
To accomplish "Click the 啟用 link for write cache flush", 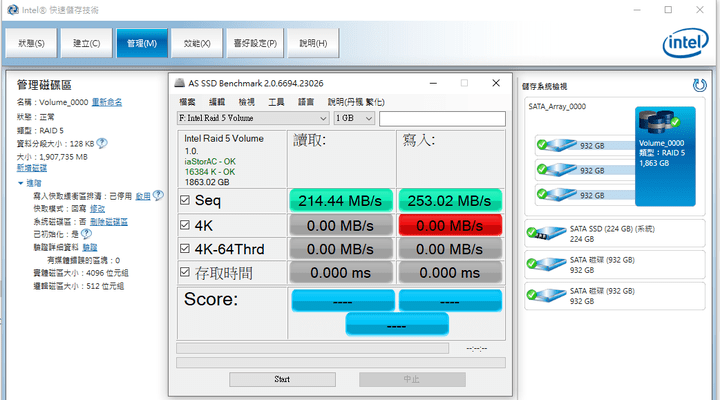I will pos(143,196).
